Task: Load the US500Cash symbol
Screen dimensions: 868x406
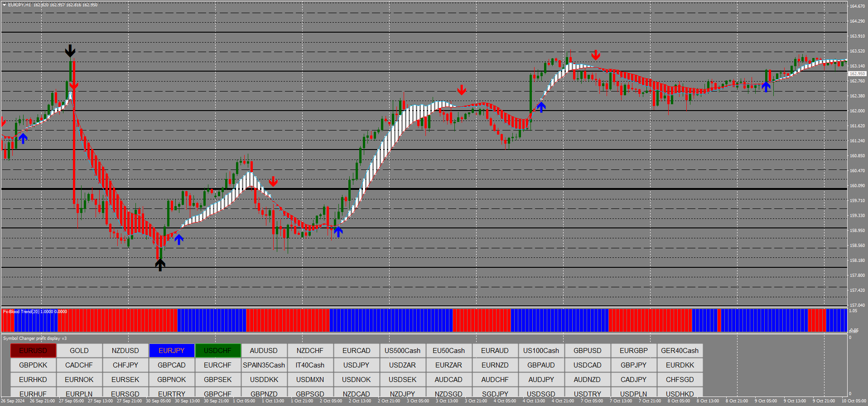Action: [402, 351]
